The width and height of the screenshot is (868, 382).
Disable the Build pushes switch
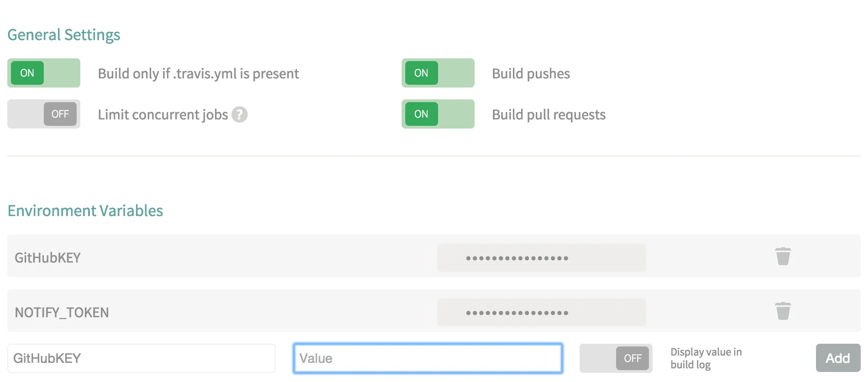(x=438, y=73)
